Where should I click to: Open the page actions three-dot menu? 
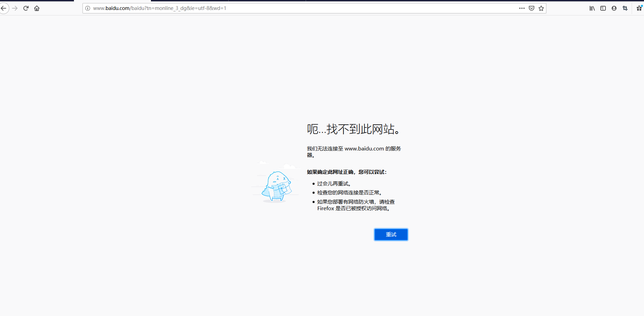click(x=522, y=8)
